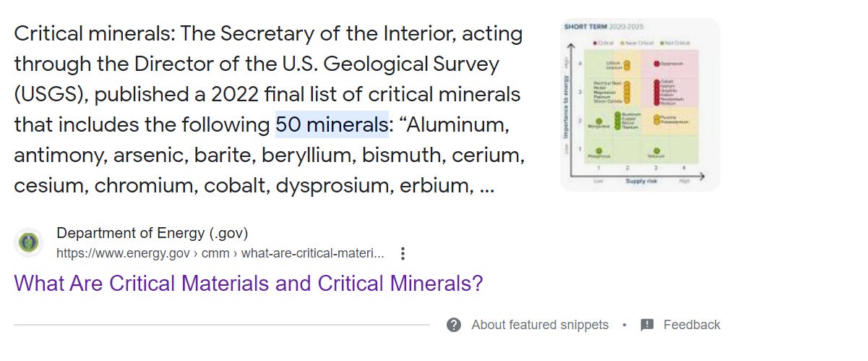Click the Department of Energy (.gov) site name
The height and width of the screenshot is (361, 868).
(152, 233)
